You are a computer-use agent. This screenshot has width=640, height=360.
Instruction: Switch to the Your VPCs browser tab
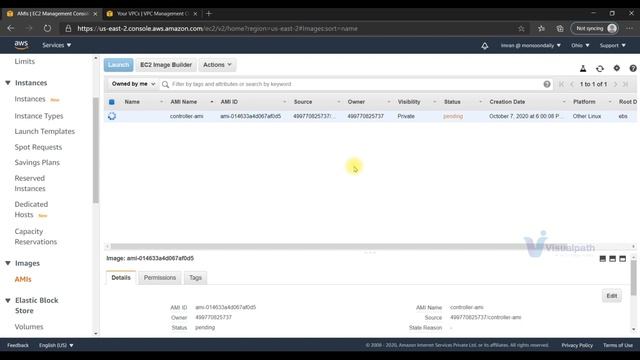[151, 13]
